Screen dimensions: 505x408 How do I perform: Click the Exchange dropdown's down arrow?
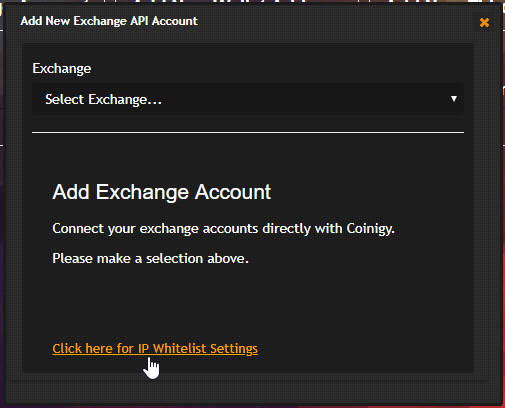point(454,99)
